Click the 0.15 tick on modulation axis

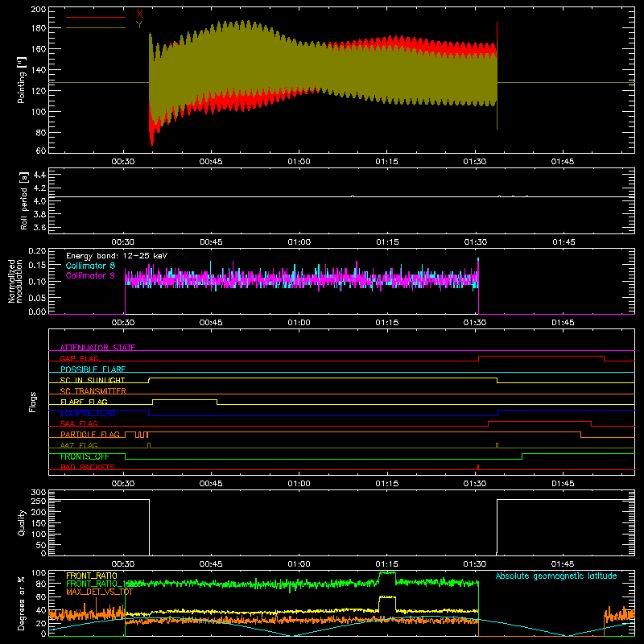37,265
